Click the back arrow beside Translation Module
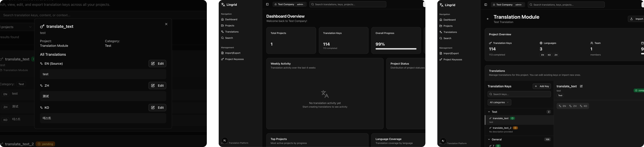644x147 pixels. pyautogui.click(x=487, y=19)
